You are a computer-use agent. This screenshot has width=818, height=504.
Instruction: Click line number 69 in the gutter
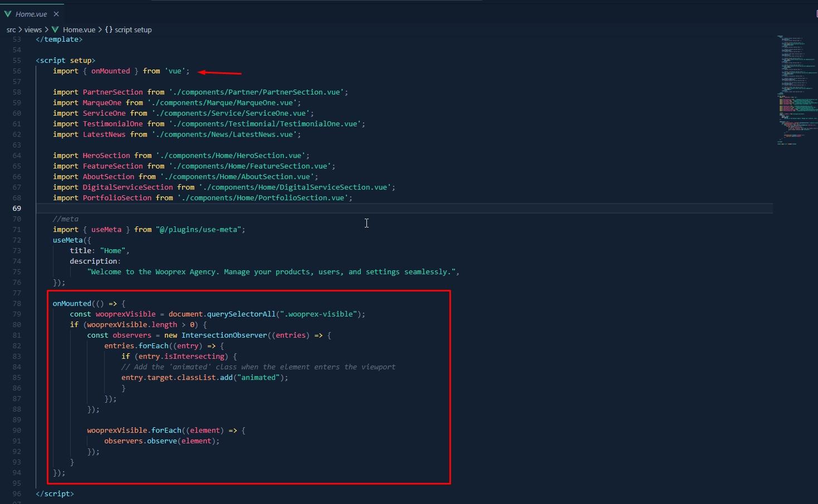click(17, 209)
